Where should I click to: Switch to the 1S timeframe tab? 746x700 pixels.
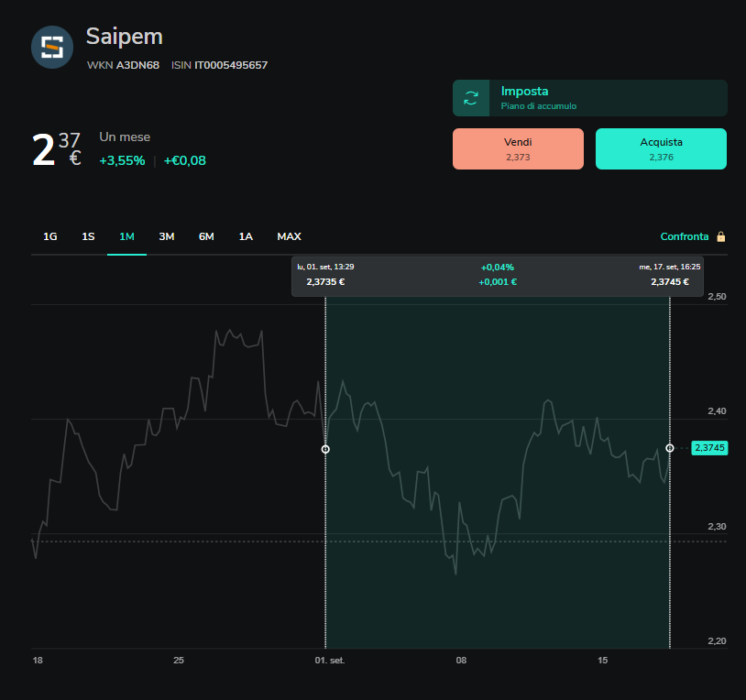point(88,236)
